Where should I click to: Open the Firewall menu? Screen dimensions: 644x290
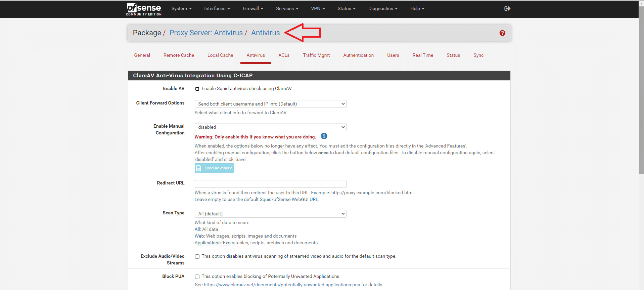pyautogui.click(x=253, y=8)
